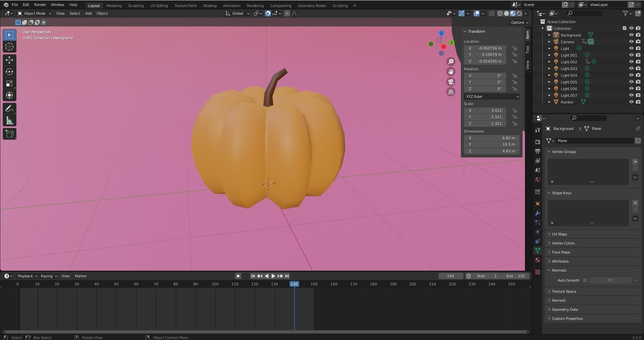Hide the Camera object in viewport
Screen dimensions: 644x340
[631, 42]
